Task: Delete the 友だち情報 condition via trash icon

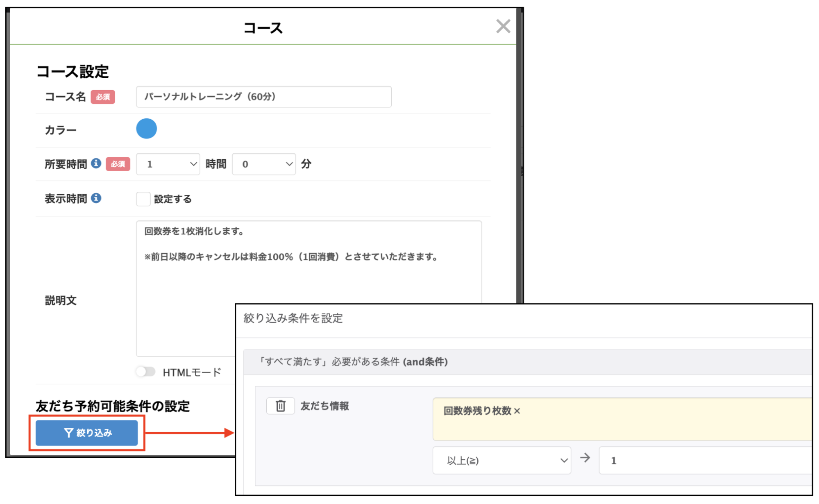Action: [x=280, y=406]
